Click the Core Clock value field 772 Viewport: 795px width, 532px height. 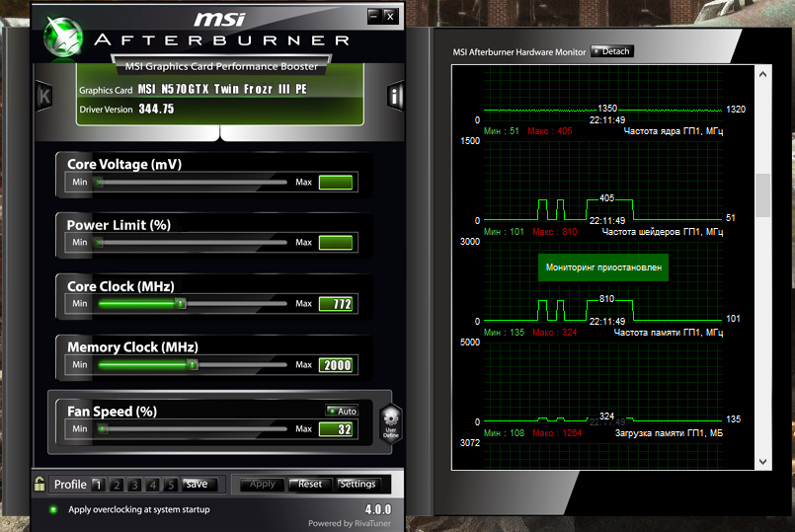336,304
